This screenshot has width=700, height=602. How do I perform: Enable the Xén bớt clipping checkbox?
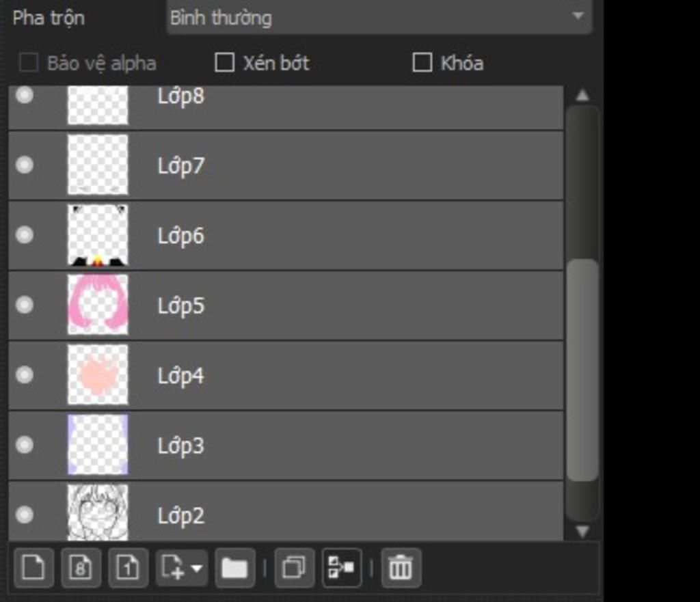point(224,62)
